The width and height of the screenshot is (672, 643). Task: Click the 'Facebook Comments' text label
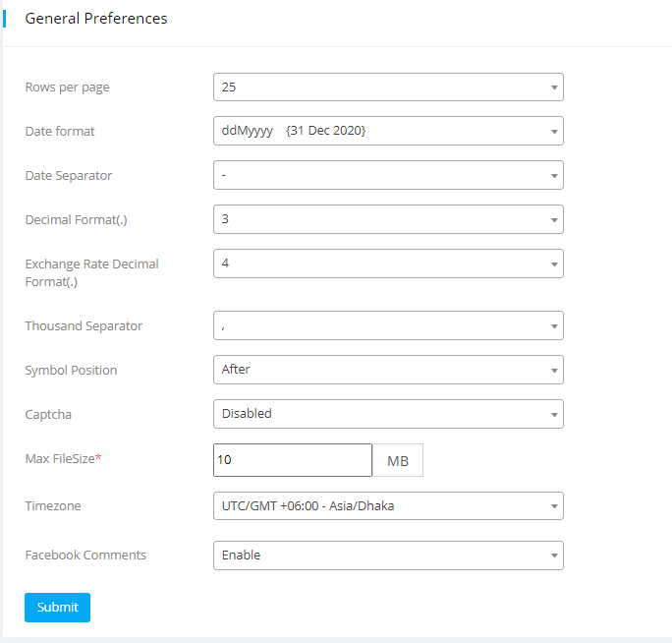[85, 555]
